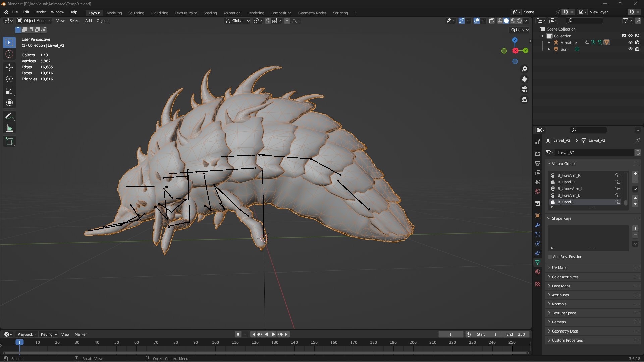Uncheck Collection exclude checkbox in outliner
This screenshot has width=644, height=362.
click(624, 36)
